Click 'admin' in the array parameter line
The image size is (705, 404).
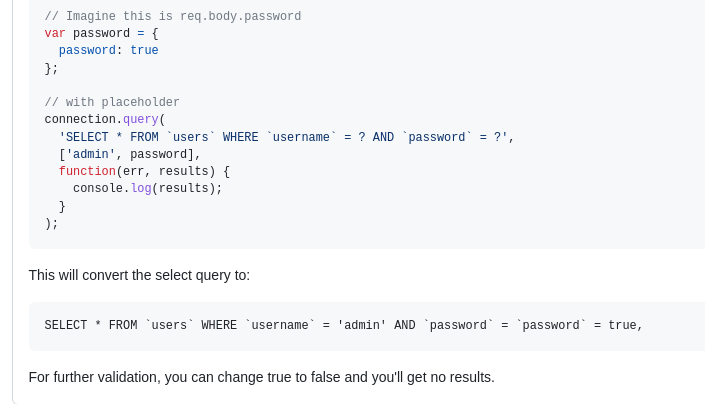click(x=91, y=154)
